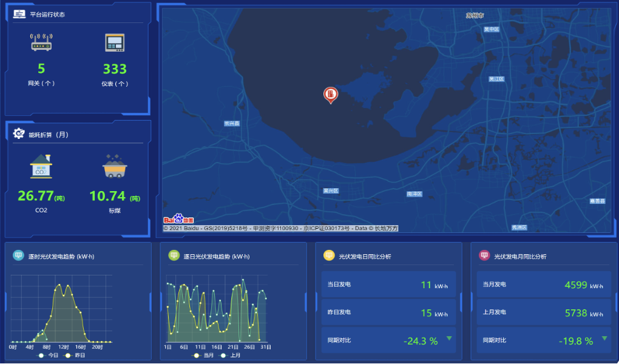Click the down triangle beside -19.8 %

point(604,339)
